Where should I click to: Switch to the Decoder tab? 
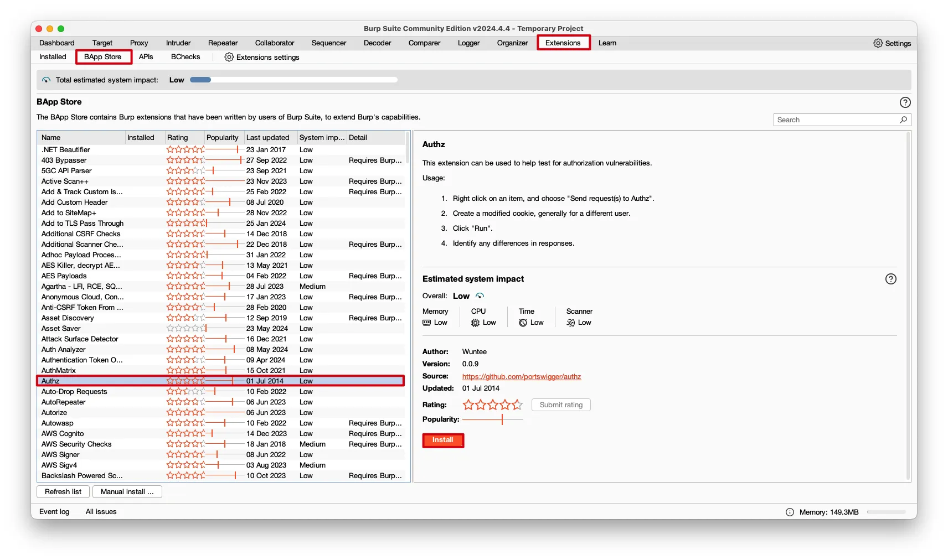[378, 43]
